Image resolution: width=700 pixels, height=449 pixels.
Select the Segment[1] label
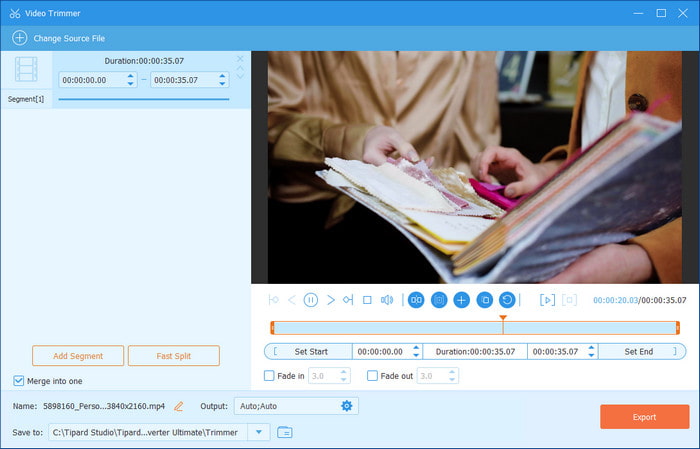(26, 99)
